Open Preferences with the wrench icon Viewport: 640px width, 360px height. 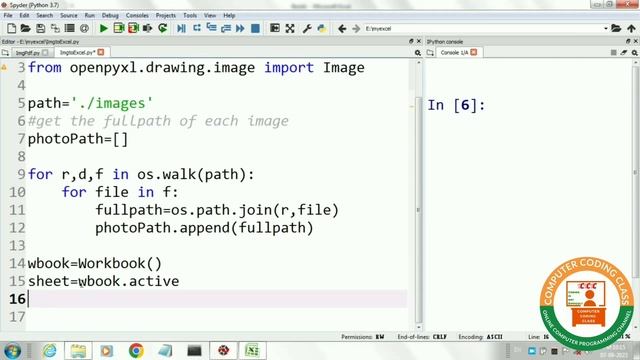307,28
